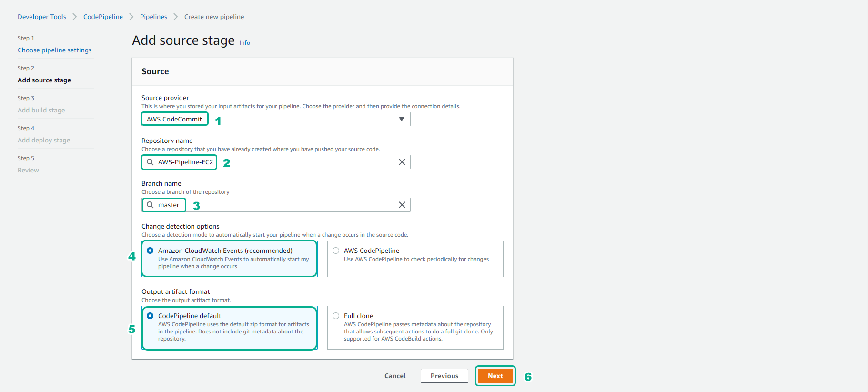
Task: Click the Source section heading
Action: (155, 71)
